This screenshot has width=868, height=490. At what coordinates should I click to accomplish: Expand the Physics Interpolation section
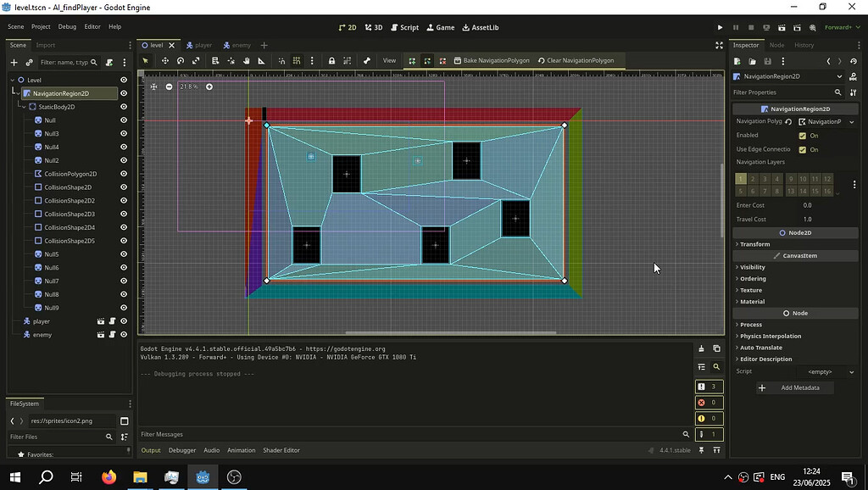tap(770, 336)
